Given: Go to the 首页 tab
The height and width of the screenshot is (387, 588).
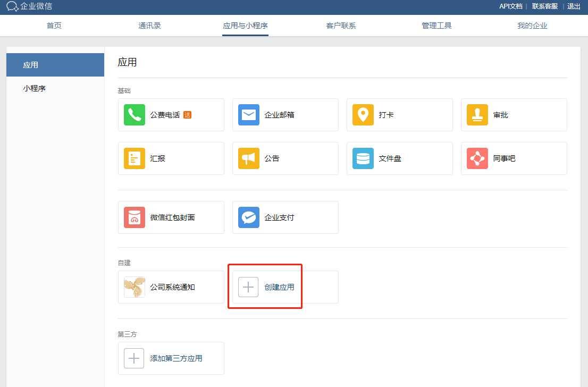Looking at the screenshot, I should tap(54, 26).
